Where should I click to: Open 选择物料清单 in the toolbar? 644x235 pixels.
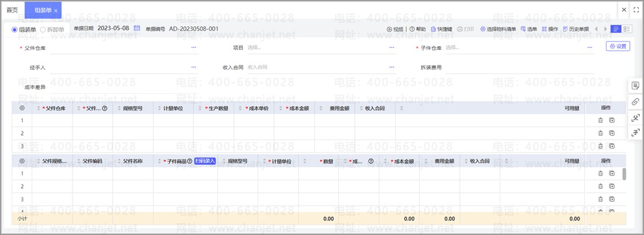(498, 29)
